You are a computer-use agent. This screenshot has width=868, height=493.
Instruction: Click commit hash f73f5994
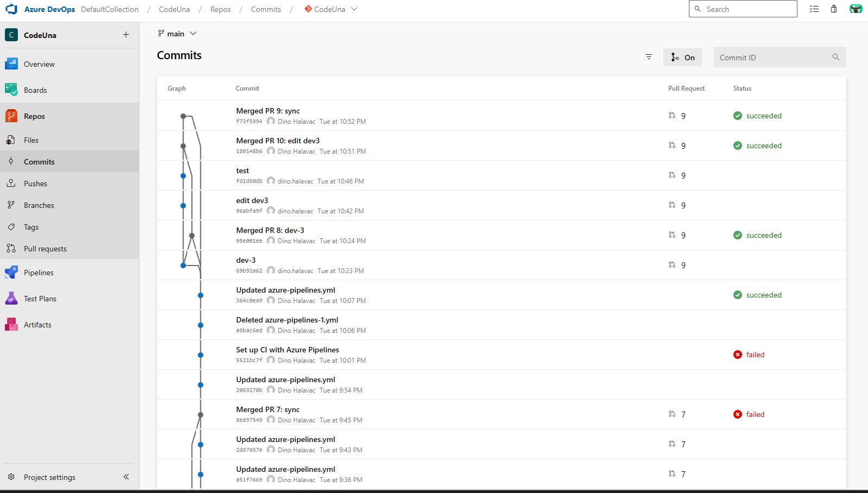[x=249, y=122]
